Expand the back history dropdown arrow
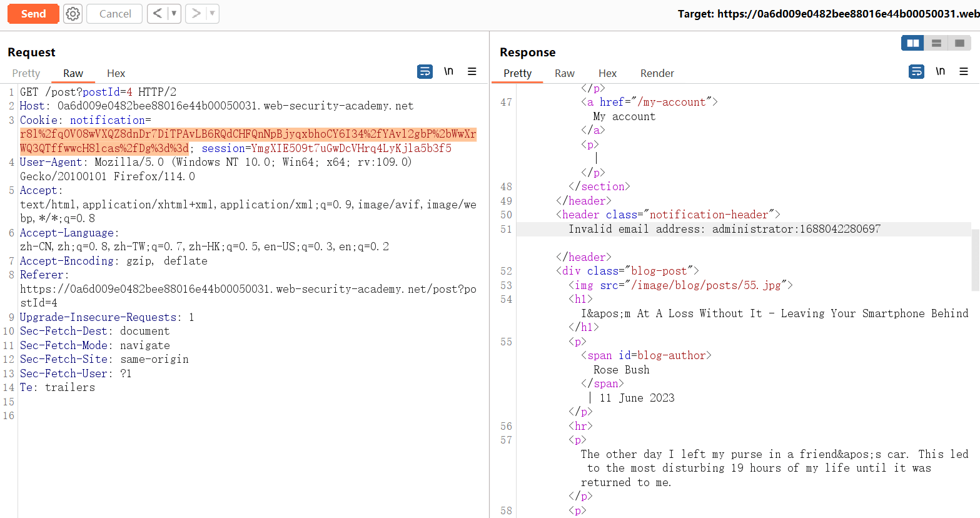980x518 pixels. pyautogui.click(x=174, y=14)
